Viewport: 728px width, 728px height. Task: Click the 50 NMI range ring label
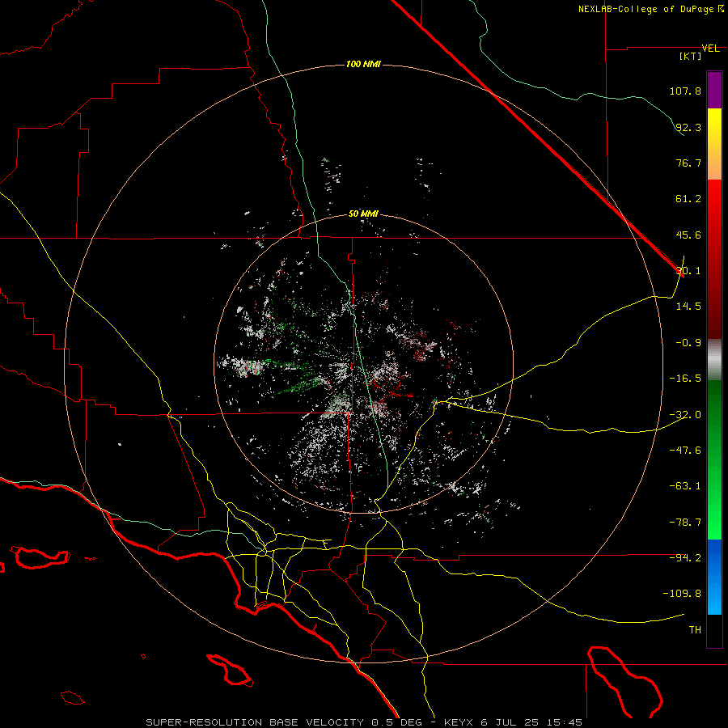[x=363, y=214]
